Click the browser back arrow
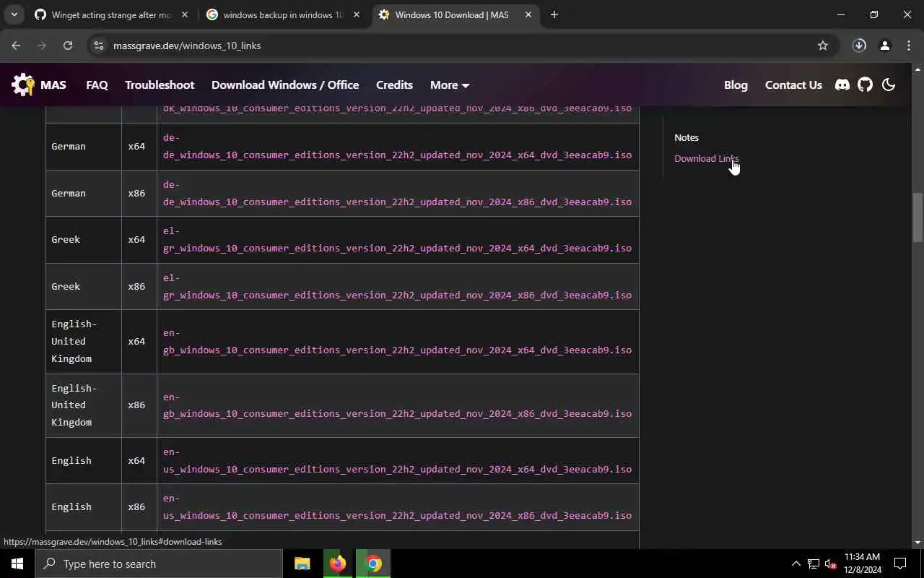 click(x=16, y=46)
